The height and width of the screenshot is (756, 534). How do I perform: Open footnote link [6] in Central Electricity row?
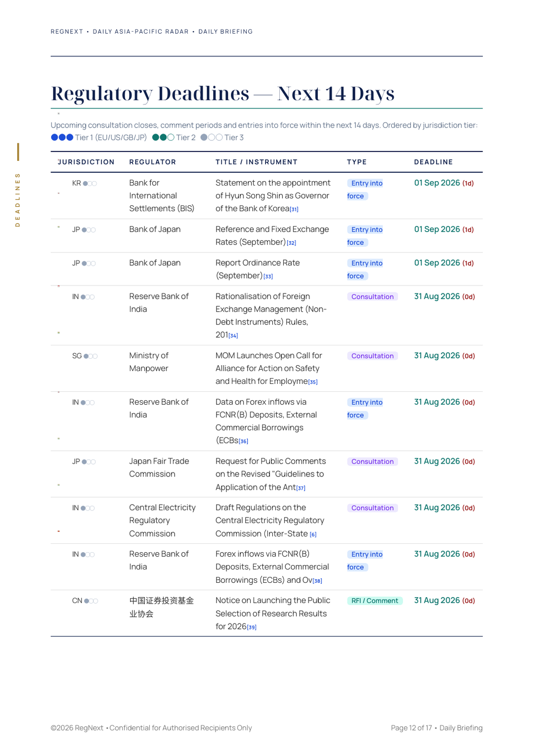pyautogui.click(x=313, y=534)
